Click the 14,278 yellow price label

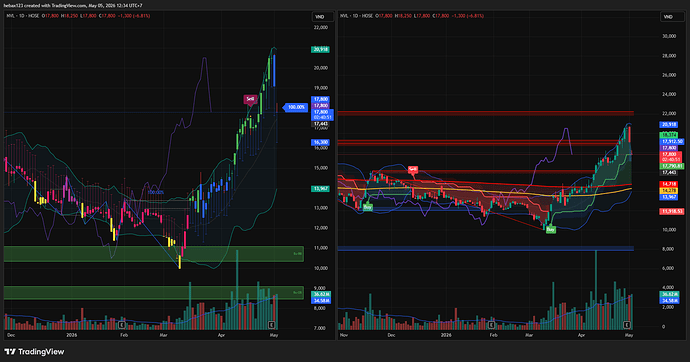tap(669, 190)
